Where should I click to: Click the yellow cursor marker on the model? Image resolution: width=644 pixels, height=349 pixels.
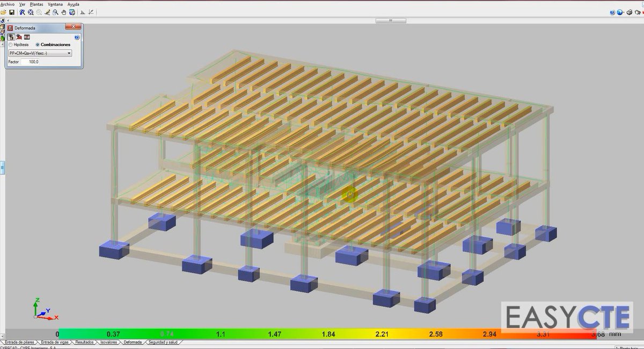(x=349, y=194)
